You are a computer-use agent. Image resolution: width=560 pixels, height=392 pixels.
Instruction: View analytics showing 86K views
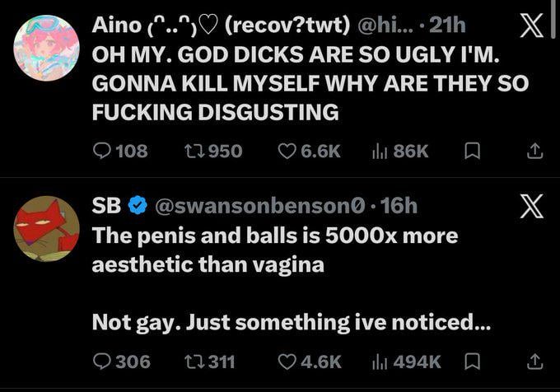pos(400,151)
